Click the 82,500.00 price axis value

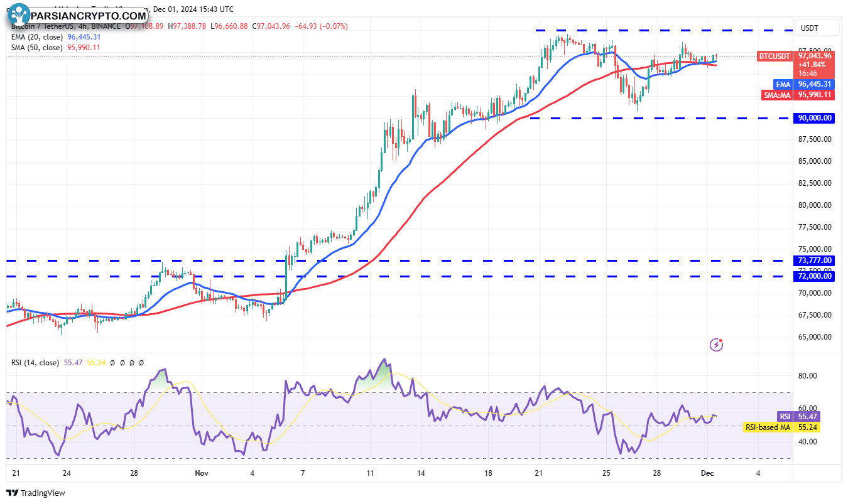pyautogui.click(x=815, y=183)
